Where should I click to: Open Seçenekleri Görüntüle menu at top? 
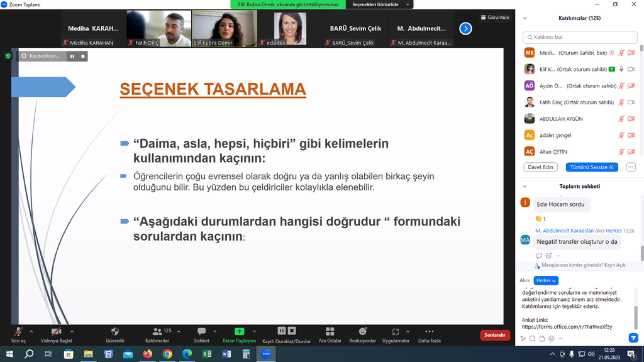[379, 4]
